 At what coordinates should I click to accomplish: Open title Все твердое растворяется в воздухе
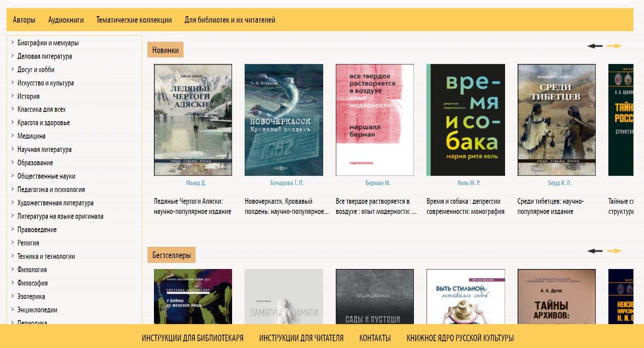[x=376, y=207]
